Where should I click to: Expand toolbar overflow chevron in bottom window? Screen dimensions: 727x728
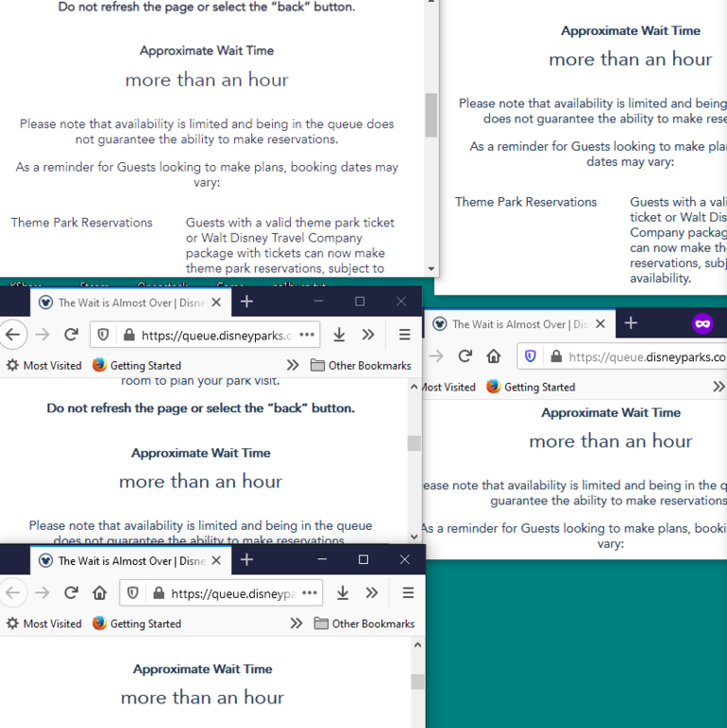pos(372,593)
